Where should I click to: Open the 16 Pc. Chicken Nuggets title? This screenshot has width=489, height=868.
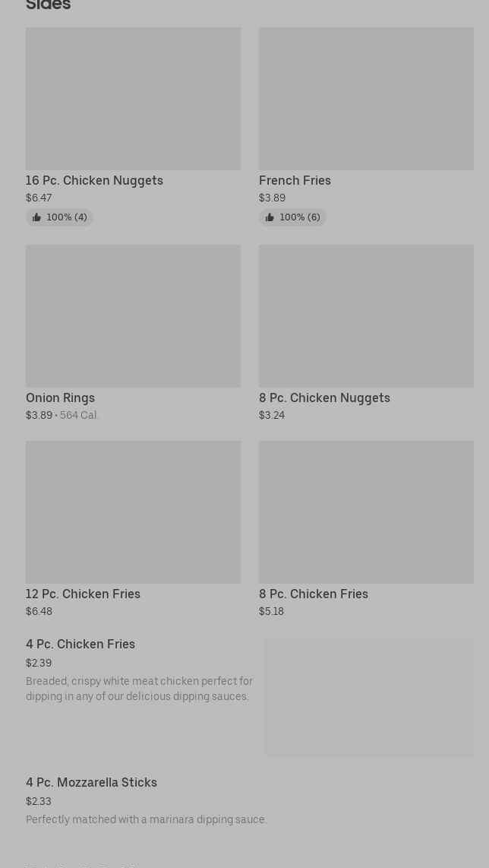[94, 180]
